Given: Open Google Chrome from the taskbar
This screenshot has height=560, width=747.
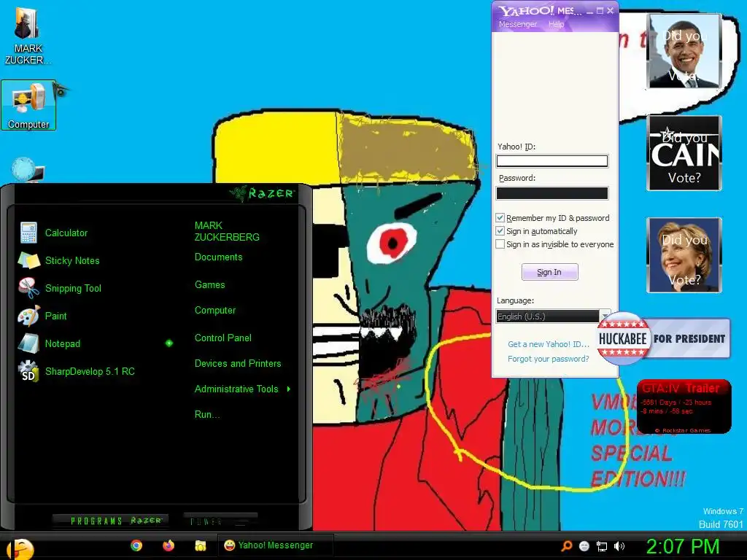Looking at the screenshot, I should pyautogui.click(x=136, y=545).
